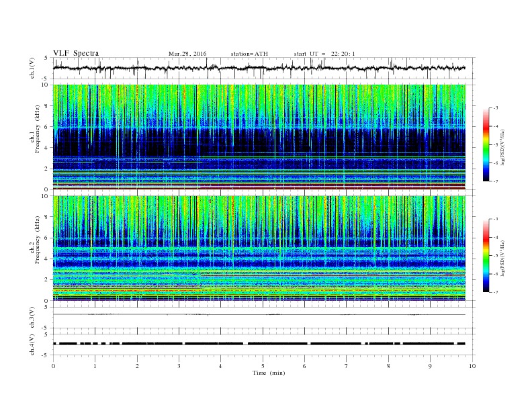
Task: Click the ch.1(V) waveform trace panel
Action: 264,68
